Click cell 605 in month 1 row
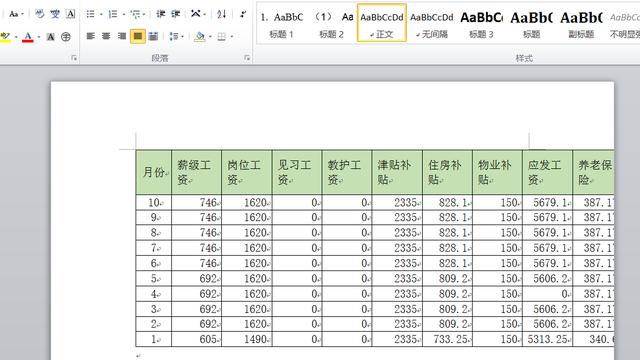This screenshot has width=640, height=360. [197, 340]
